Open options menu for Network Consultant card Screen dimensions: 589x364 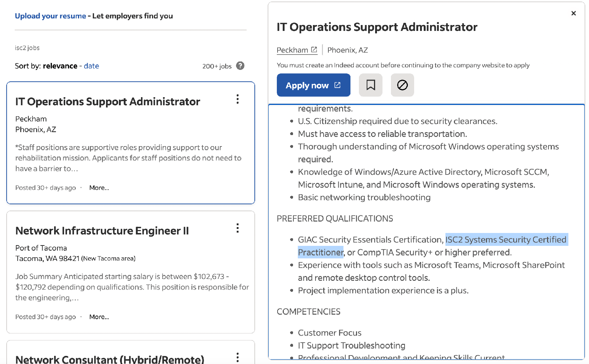point(237,357)
